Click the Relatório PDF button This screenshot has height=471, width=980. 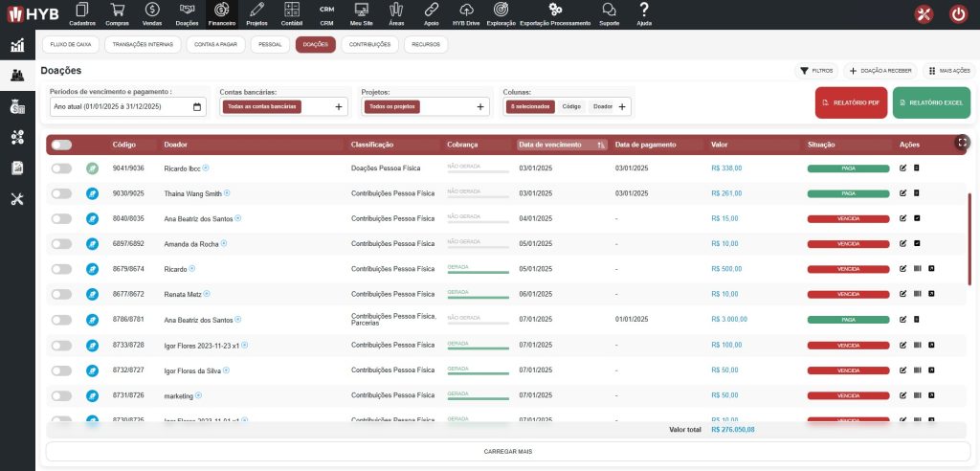[851, 102]
